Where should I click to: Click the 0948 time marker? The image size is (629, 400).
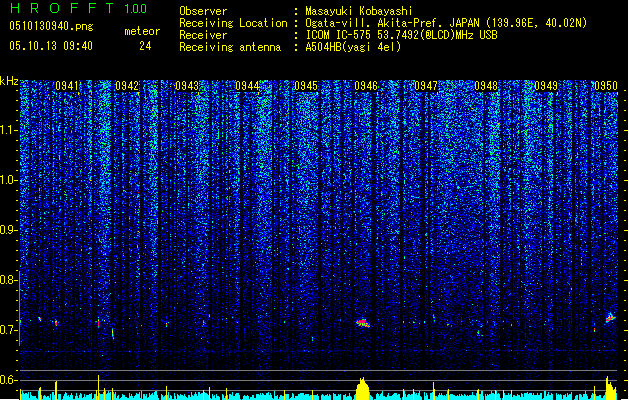click(x=486, y=86)
